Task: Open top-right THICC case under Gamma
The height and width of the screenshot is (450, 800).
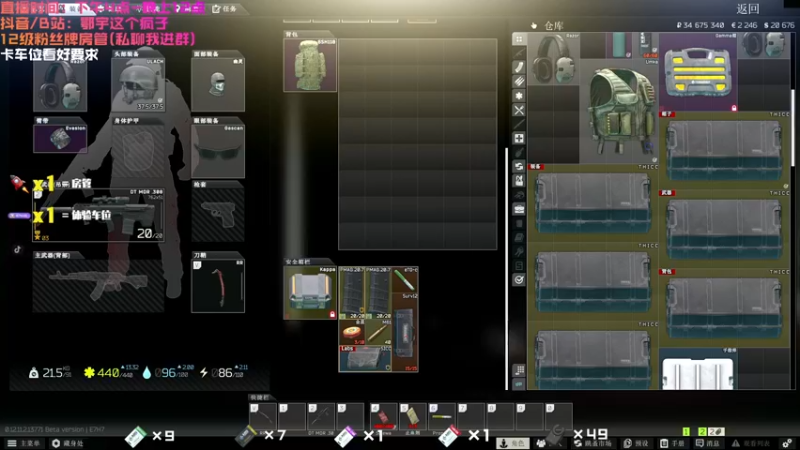Action: pyautogui.click(x=724, y=150)
